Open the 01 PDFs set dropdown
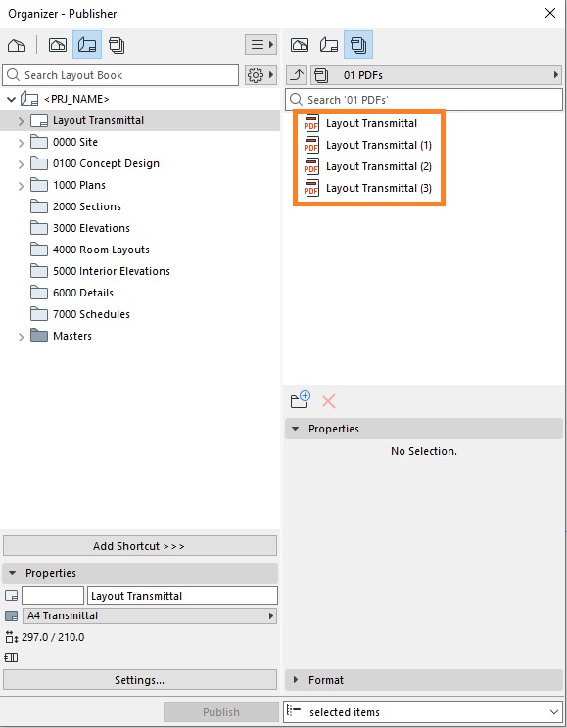The width and height of the screenshot is (567, 728). [436, 74]
